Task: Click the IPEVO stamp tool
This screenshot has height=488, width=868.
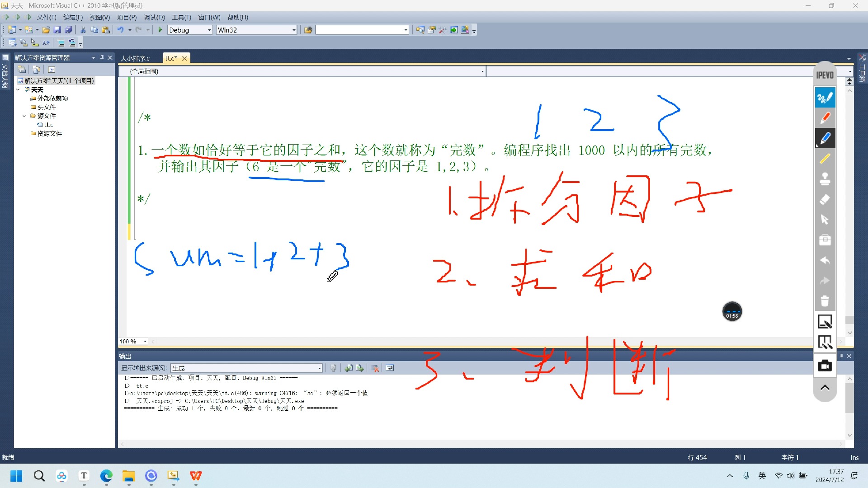Action: click(825, 179)
